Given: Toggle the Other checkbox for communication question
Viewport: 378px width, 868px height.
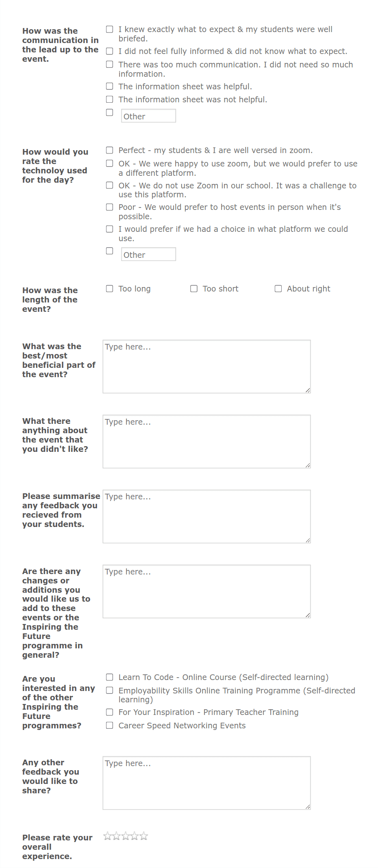Looking at the screenshot, I should 109,112.
